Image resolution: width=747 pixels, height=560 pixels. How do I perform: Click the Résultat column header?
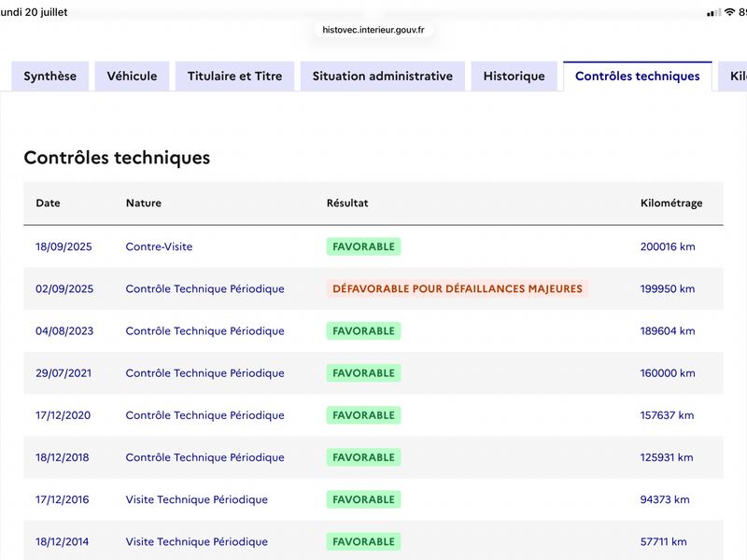[347, 203]
